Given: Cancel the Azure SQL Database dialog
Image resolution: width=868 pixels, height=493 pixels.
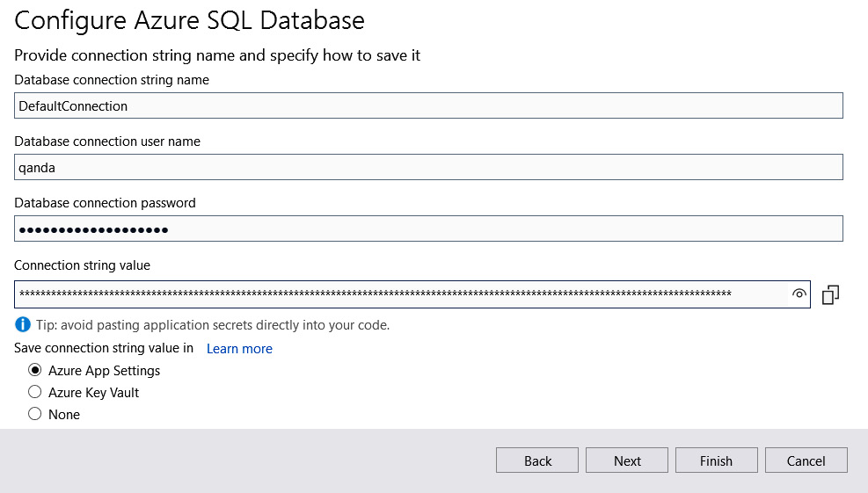Looking at the screenshot, I should tap(806, 460).
